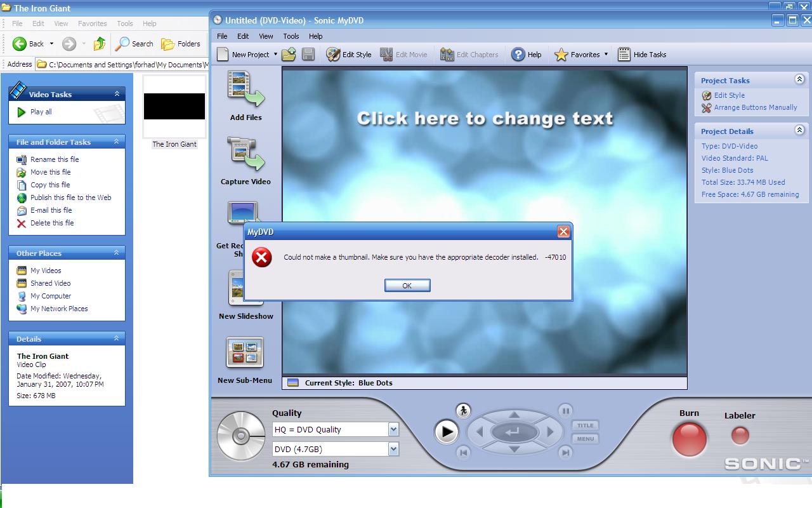This screenshot has height=508, width=812.
Task: Open the Edit menu in Sonic MyDVD
Action: (243, 36)
